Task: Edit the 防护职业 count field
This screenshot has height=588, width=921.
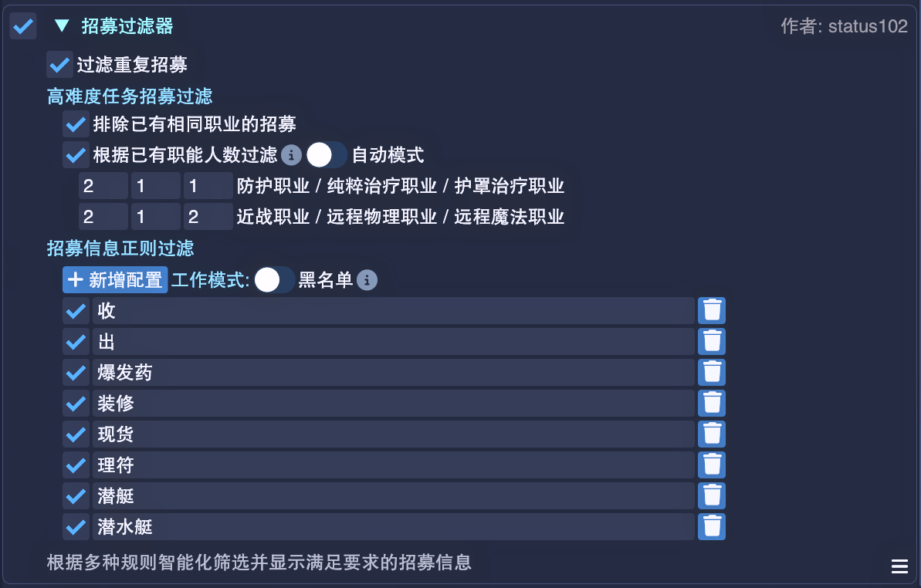Action: [x=103, y=186]
